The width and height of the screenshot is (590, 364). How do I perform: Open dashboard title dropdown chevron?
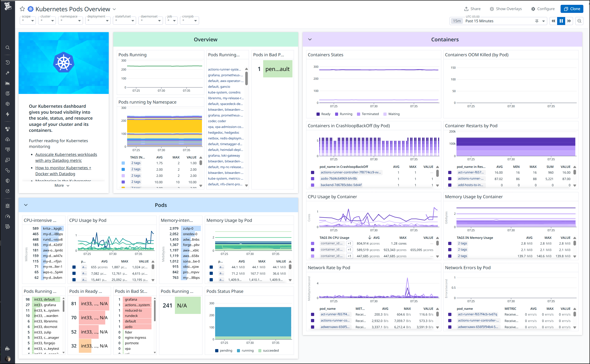click(114, 9)
